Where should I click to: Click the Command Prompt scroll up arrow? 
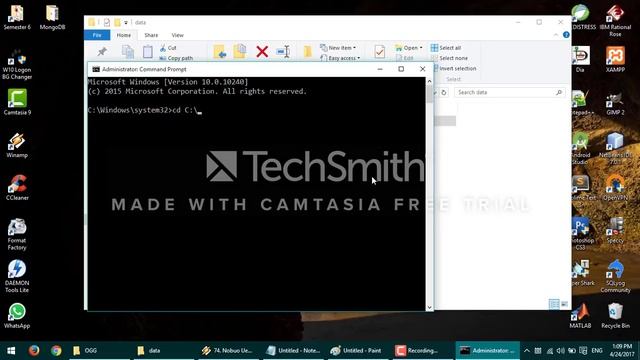click(x=429, y=81)
